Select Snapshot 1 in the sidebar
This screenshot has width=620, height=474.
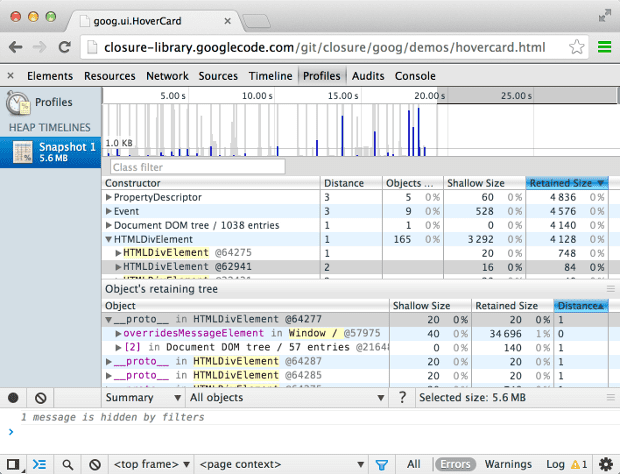(x=50, y=152)
